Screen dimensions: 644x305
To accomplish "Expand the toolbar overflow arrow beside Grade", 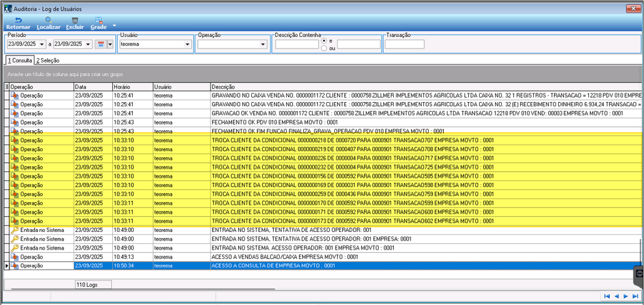I will click(x=114, y=25).
